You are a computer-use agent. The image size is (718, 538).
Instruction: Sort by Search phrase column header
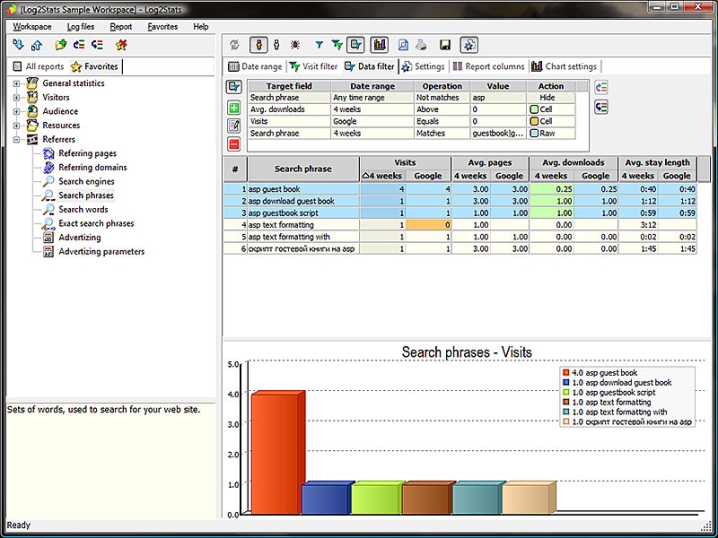pos(302,169)
